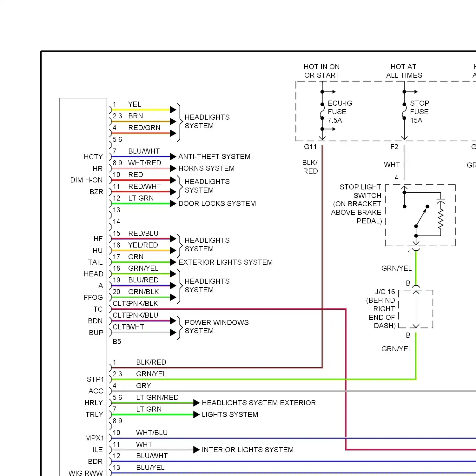476x476 pixels.
Task: Click the "WHT/RED" wire label
Action: pos(144,163)
